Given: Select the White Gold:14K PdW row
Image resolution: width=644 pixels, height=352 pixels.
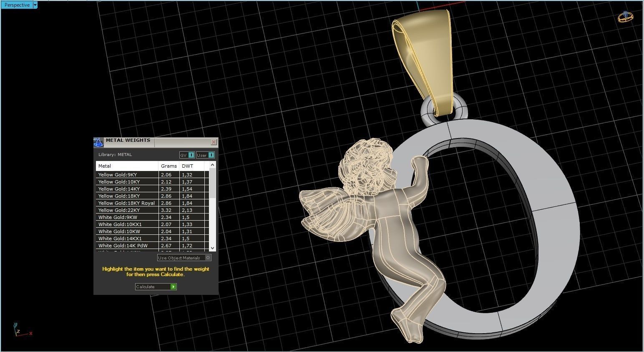Looking at the screenshot, I should click(x=125, y=246).
